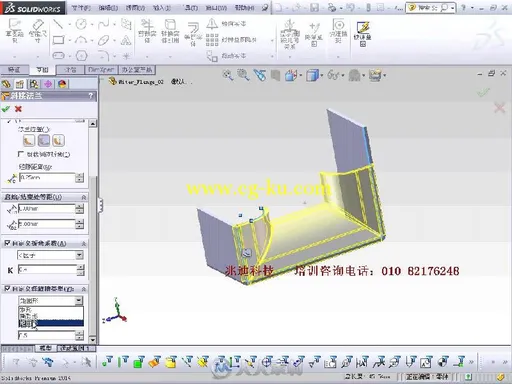The height and width of the screenshot is (384, 512).
Task: Click the Mirror Entities icon
Action: point(212,24)
